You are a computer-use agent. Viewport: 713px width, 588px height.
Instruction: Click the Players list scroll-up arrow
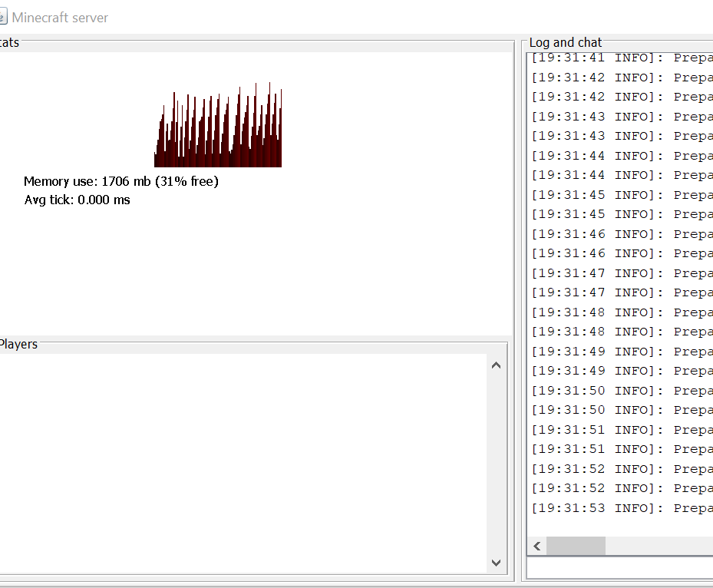click(x=496, y=365)
